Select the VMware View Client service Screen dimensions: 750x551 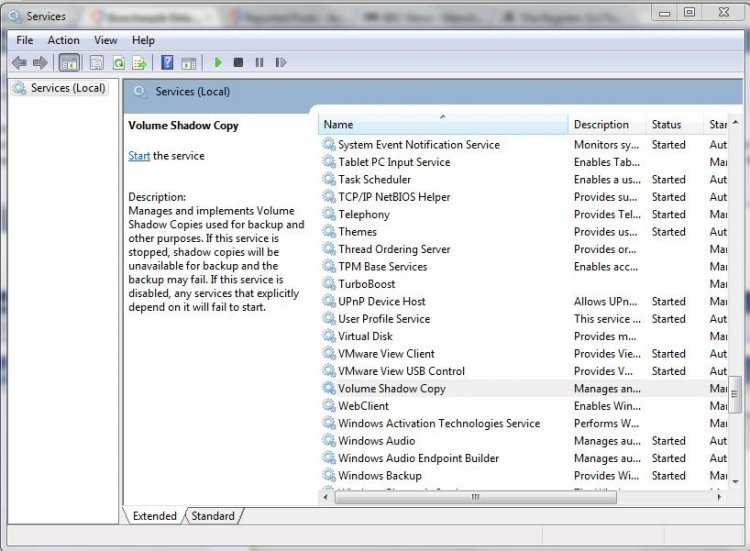pyautogui.click(x=524, y=353)
